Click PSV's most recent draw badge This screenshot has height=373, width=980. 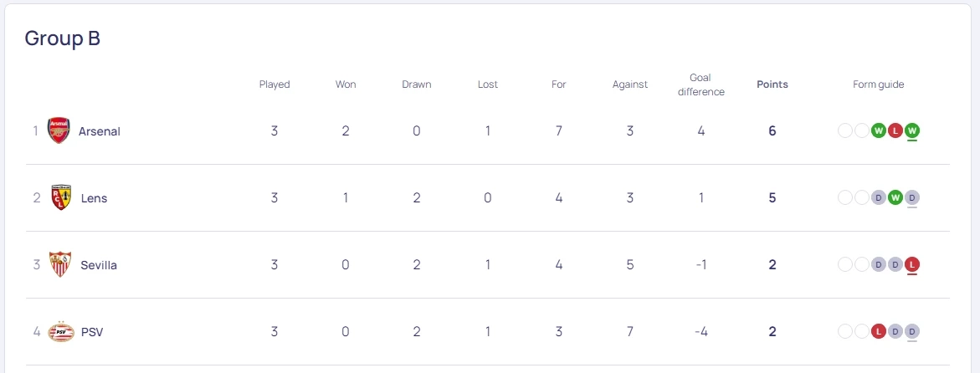pyautogui.click(x=912, y=331)
